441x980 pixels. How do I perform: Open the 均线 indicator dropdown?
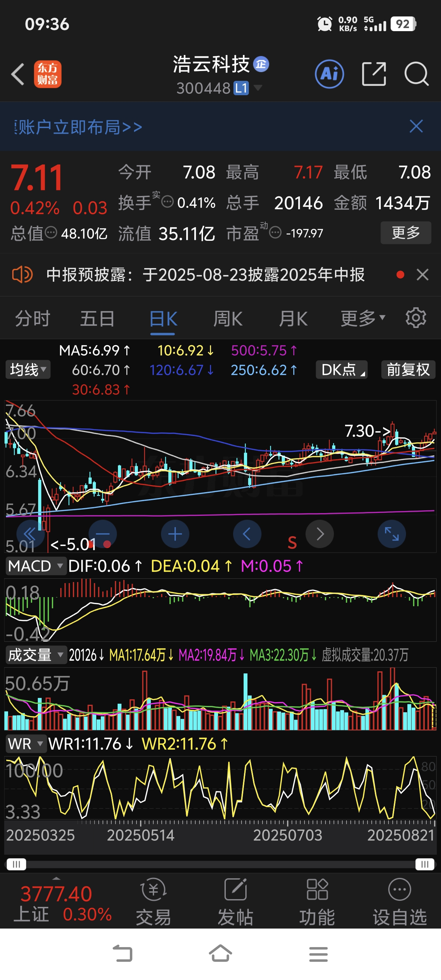click(28, 369)
